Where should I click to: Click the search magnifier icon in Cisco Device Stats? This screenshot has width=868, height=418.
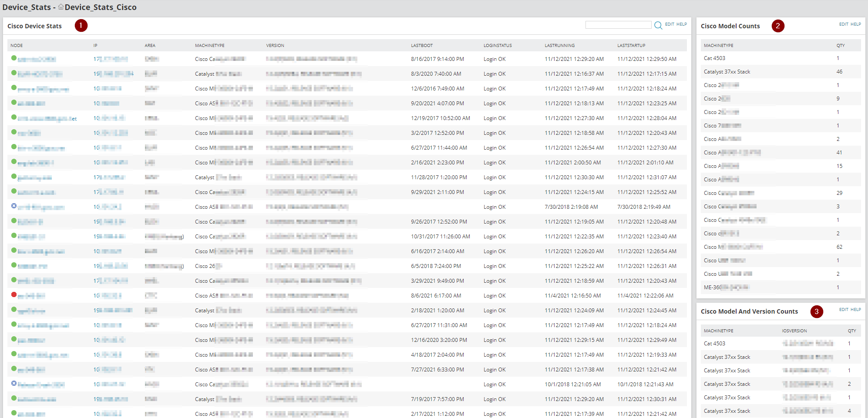658,25
